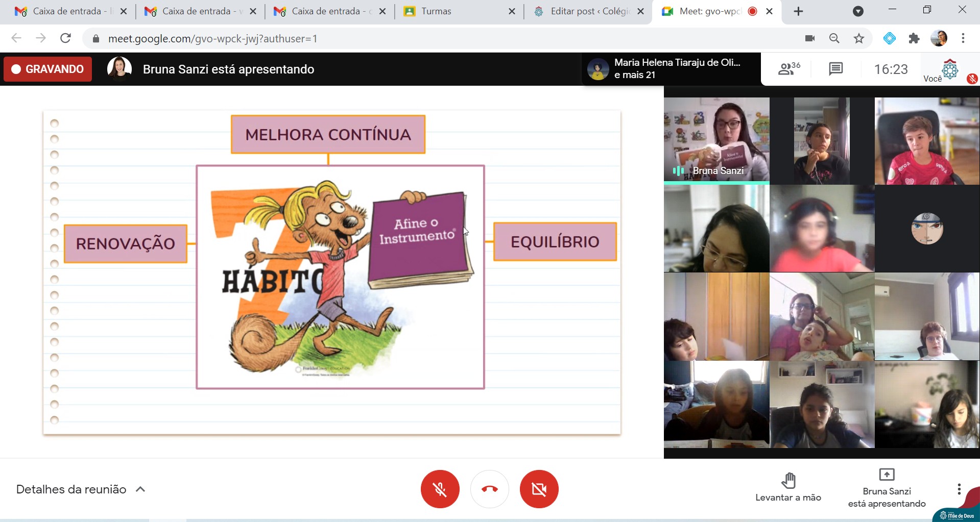Click the zoom magnifier icon in address bar
The width and height of the screenshot is (980, 522).
coord(834,38)
